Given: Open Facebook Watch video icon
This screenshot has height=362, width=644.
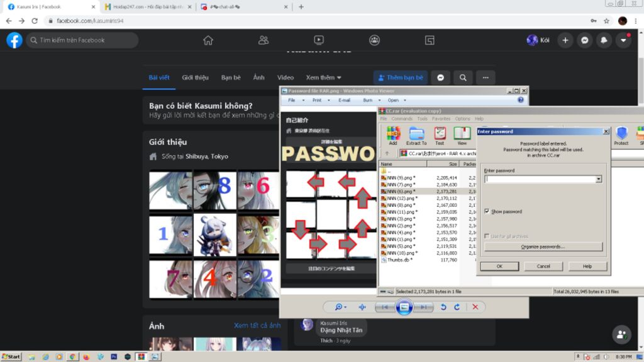Looking at the screenshot, I should tap(319, 40).
